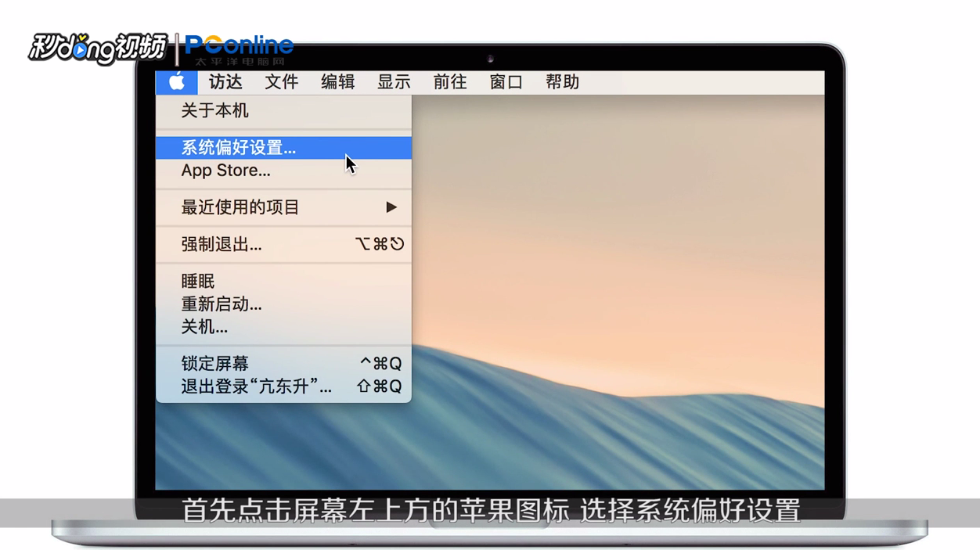Open the 编辑 menu
Screen dimensions: 980x550
point(337,81)
